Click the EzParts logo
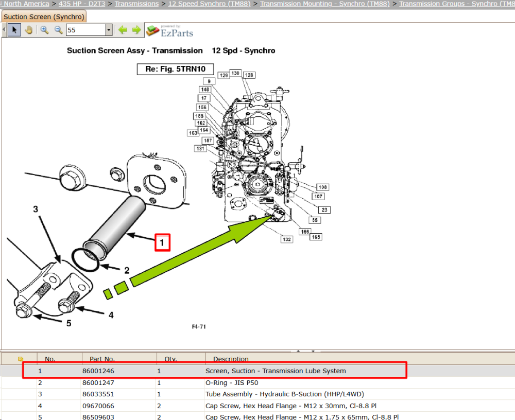The image size is (515, 420). (x=170, y=30)
